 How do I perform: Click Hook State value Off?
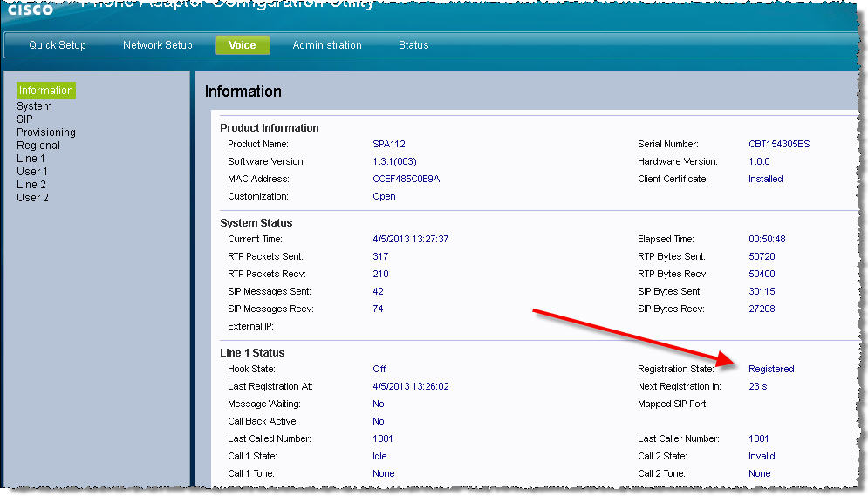pyautogui.click(x=379, y=369)
